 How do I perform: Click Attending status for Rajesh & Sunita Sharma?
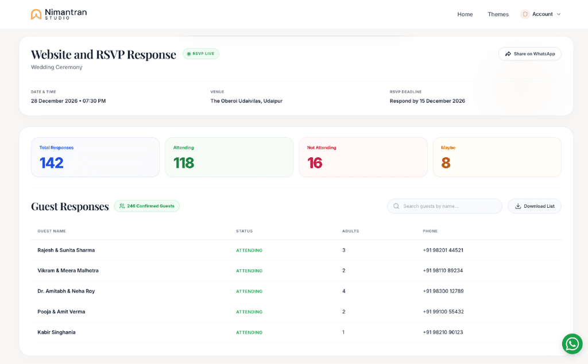tap(249, 250)
